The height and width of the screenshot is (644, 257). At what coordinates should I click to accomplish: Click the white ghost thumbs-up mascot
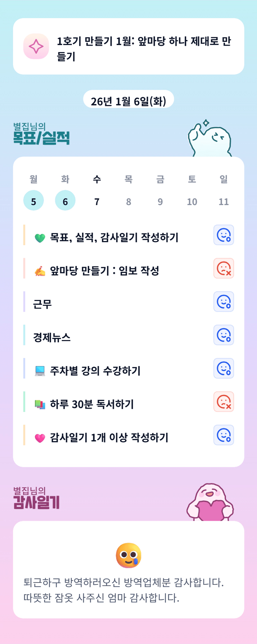click(x=210, y=139)
